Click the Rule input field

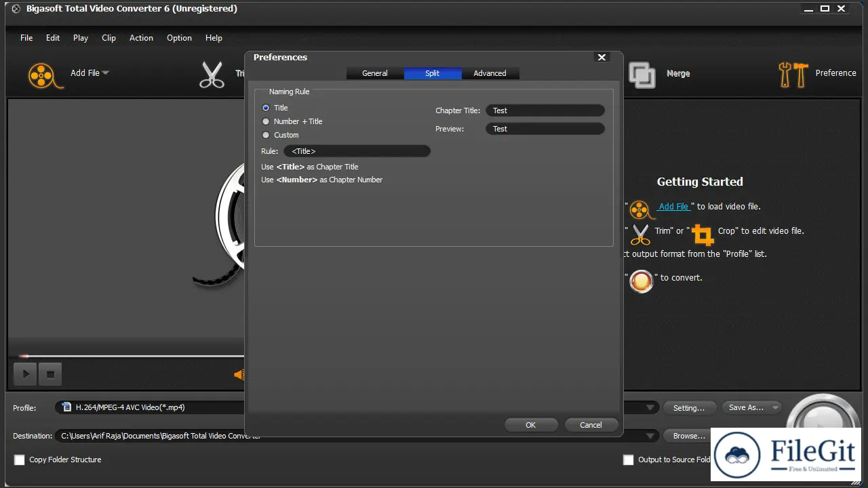pyautogui.click(x=357, y=151)
